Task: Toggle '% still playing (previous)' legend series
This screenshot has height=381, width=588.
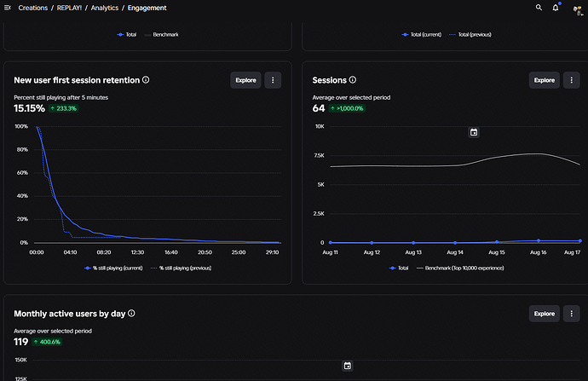Action: tap(181, 268)
